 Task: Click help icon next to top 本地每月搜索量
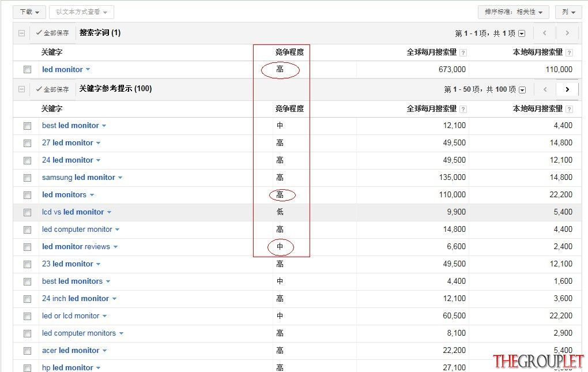coord(569,52)
